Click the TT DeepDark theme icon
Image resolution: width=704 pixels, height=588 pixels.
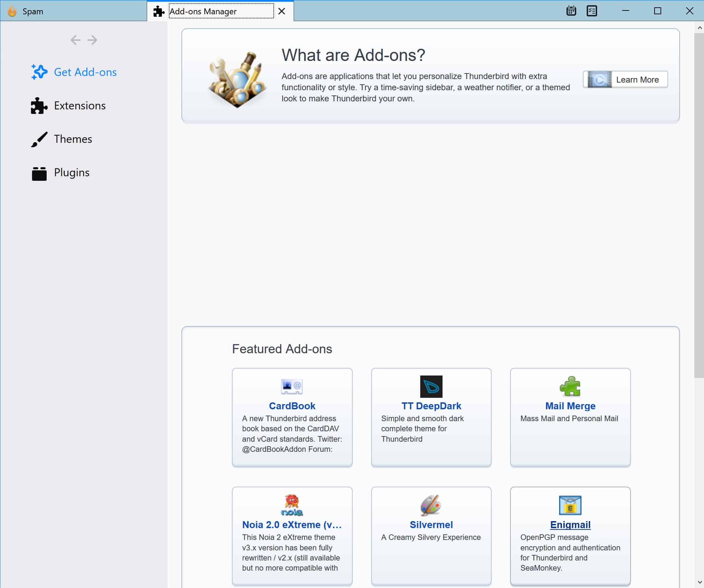[431, 386]
